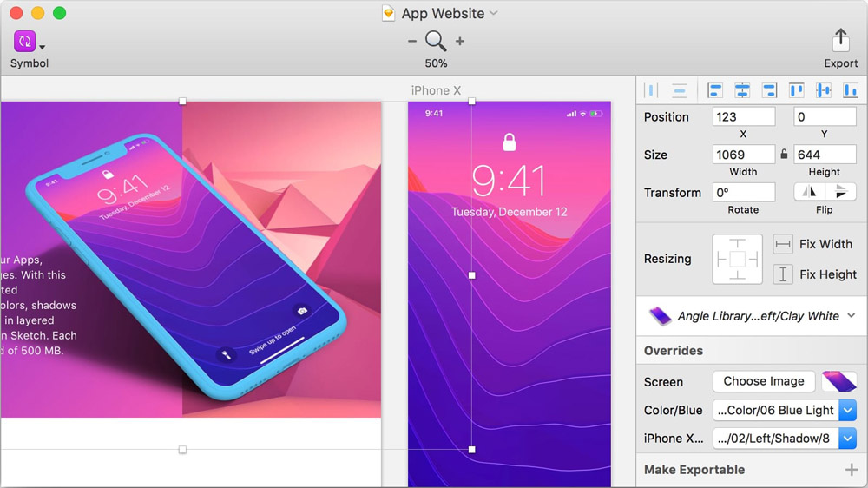Click the middle selection handle on artboard
868x488 pixels.
pyautogui.click(x=471, y=275)
